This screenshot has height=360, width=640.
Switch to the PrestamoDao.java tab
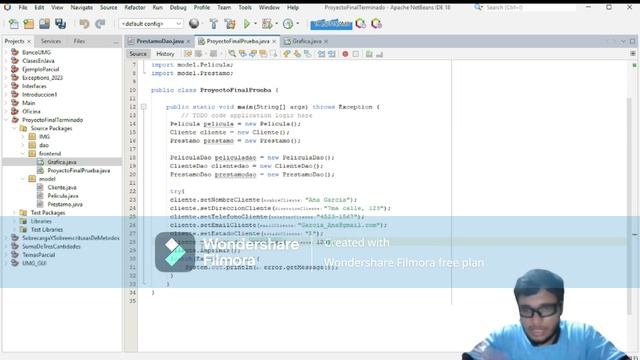click(x=160, y=41)
